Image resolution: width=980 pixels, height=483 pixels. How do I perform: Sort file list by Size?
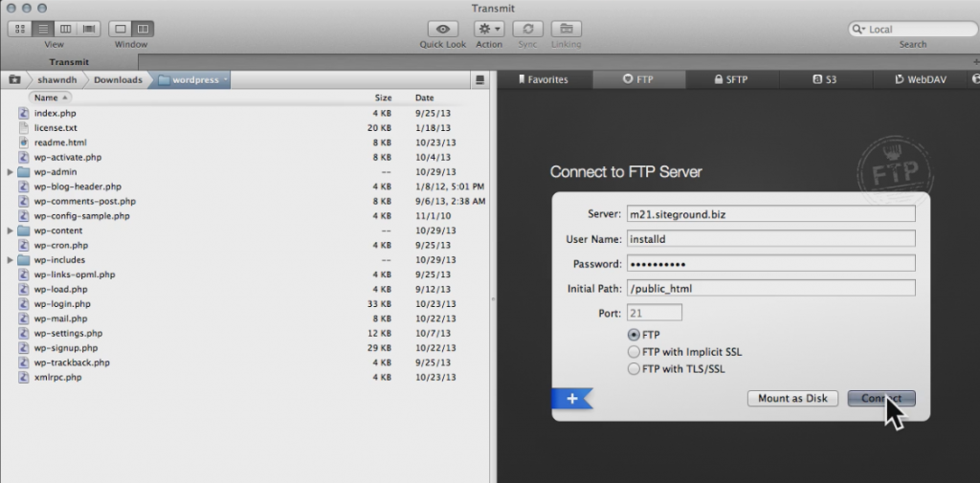coord(383,98)
